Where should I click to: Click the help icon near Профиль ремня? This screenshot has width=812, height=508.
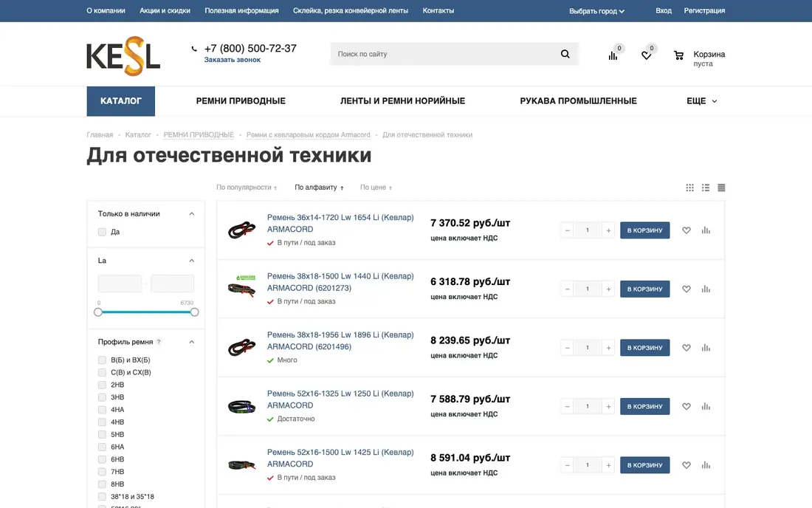click(159, 342)
